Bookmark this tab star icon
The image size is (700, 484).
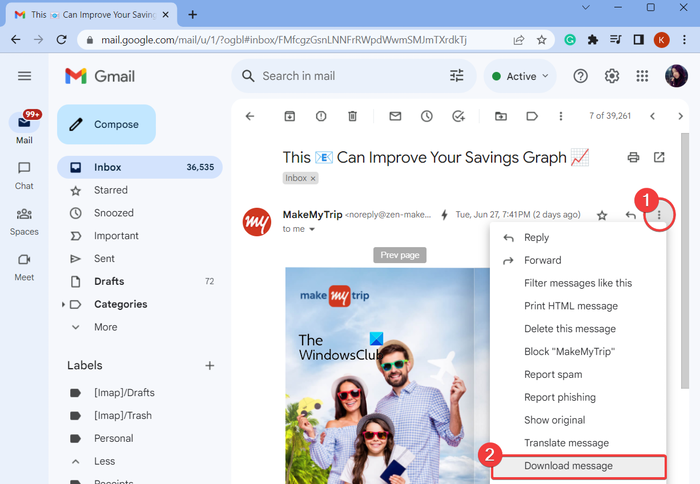click(x=542, y=40)
